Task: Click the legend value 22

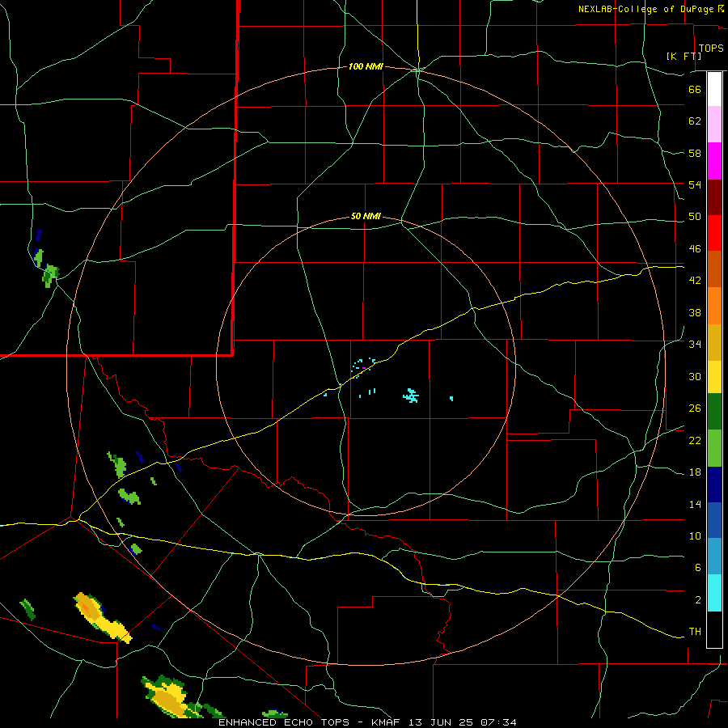Action: (695, 440)
